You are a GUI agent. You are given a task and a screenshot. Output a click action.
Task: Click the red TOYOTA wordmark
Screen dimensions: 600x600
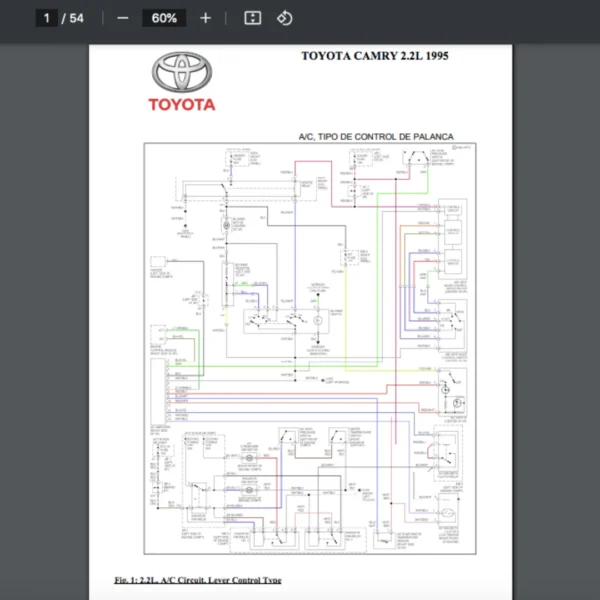point(182,104)
